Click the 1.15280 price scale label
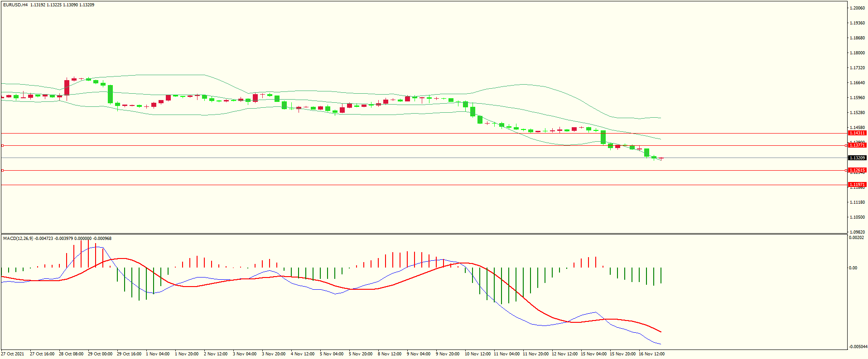The height and width of the screenshot is (359, 868). click(857, 113)
